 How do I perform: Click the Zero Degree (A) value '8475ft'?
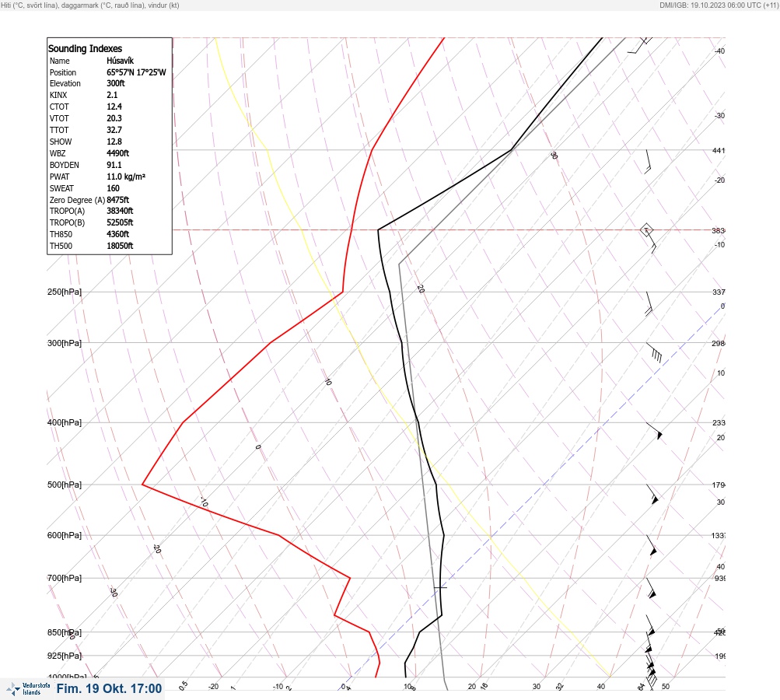(118, 200)
